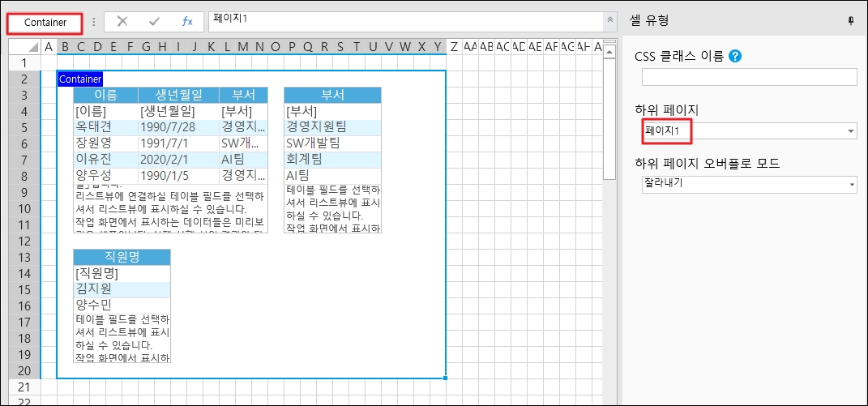Image resolution: width=868 pixels, height=406 pixels.
Task: Click the select-all corner of the grid
Action: pyautogui.click(x=24, y=47)
